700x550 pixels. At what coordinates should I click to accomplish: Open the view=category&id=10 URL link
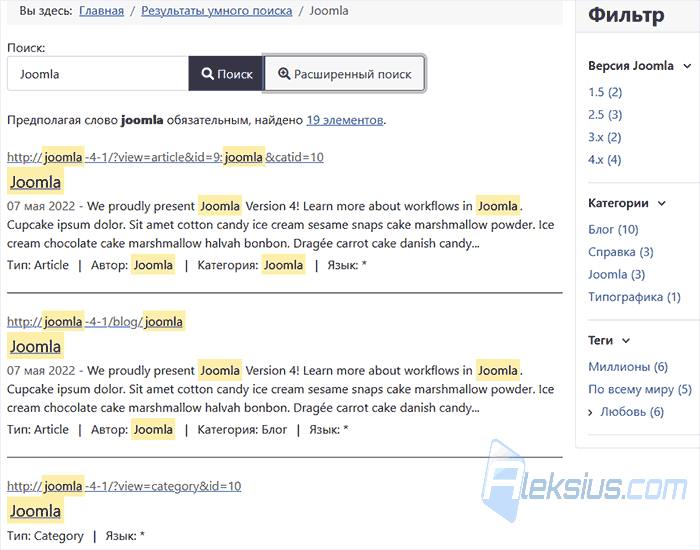tap(124, 486)
